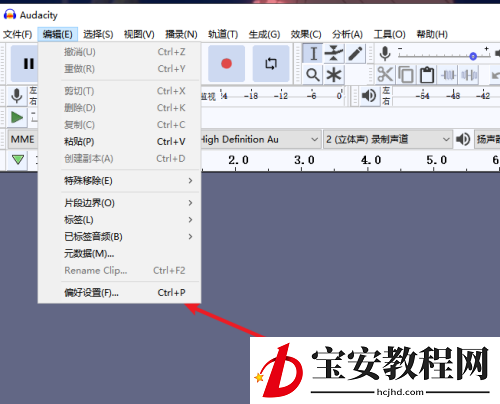500x404 pixels.
Task: Click the Pause button
Action: click(x=25, y=63)
